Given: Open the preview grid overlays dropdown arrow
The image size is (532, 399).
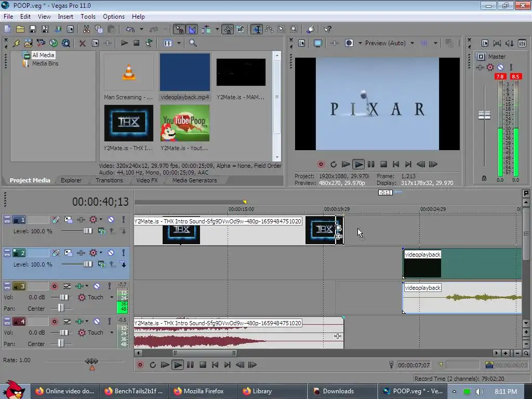Looking at the screenshot, I should pos(435,43).
